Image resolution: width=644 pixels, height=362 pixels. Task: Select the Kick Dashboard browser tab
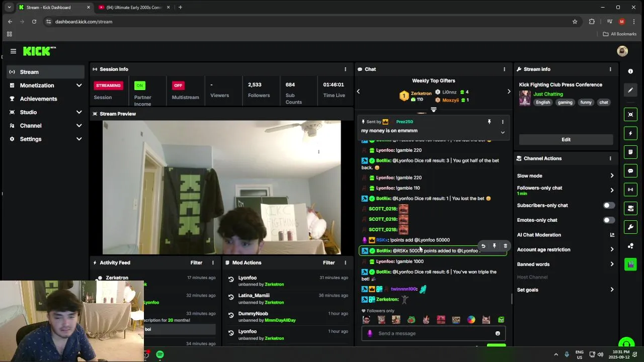point(54,8)
